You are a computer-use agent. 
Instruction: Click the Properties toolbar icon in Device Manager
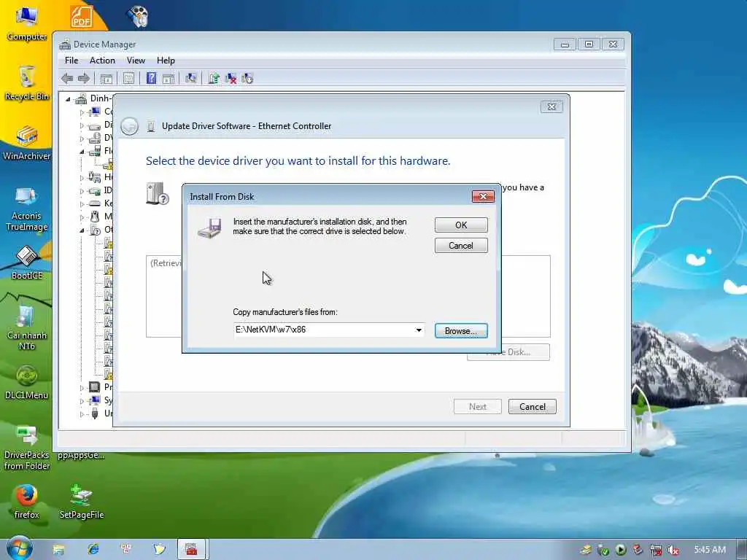pos(128,78)
